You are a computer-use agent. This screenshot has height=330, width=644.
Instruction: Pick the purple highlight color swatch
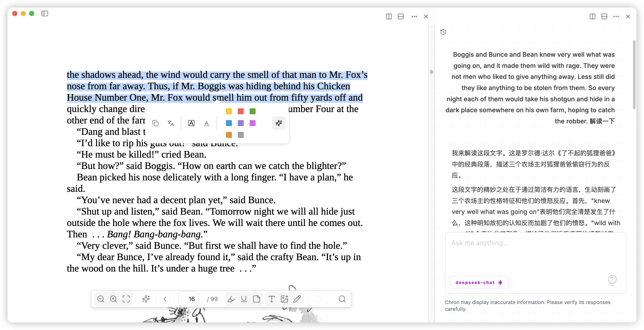241,123
